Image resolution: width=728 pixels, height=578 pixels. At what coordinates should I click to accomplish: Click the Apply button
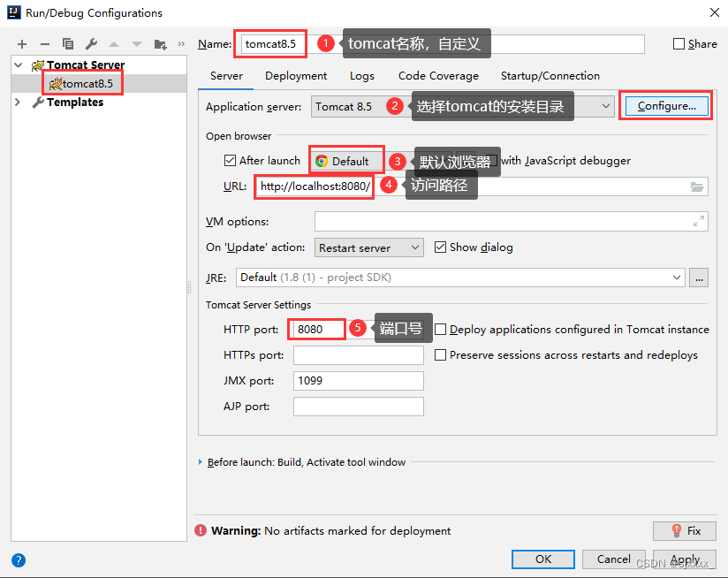click(685, 559)
